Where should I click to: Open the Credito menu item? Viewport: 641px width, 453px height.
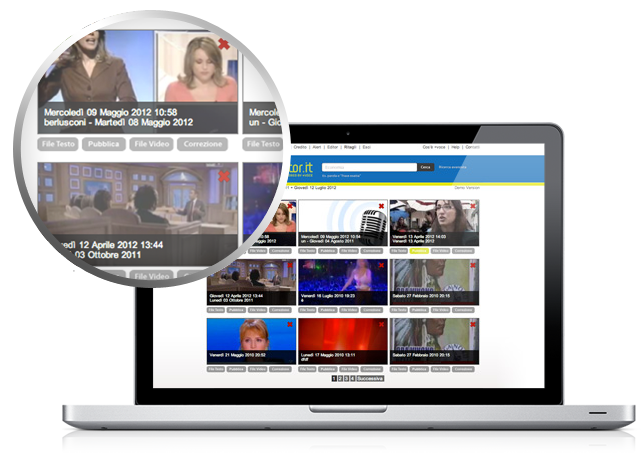tap(300, 147)
